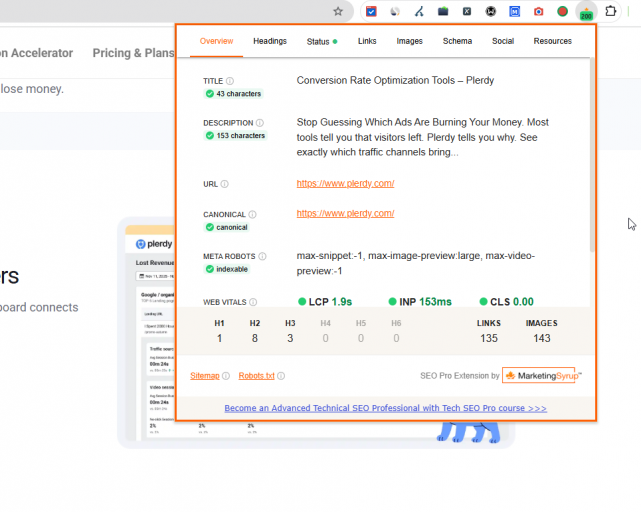This screenshot has width=641, height=512.
Task: Show info icon beside CANONICAL label
Action: (x=253, y=214)
